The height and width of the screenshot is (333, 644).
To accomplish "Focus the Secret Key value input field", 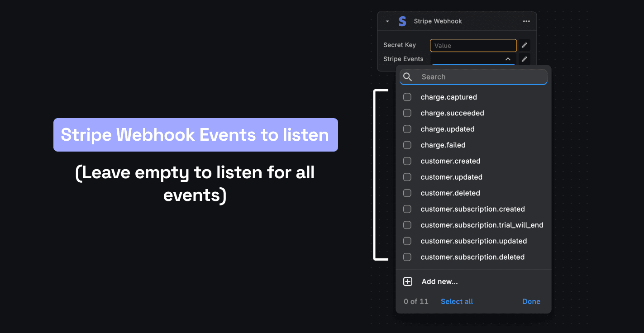I will (x=473, y=45).
